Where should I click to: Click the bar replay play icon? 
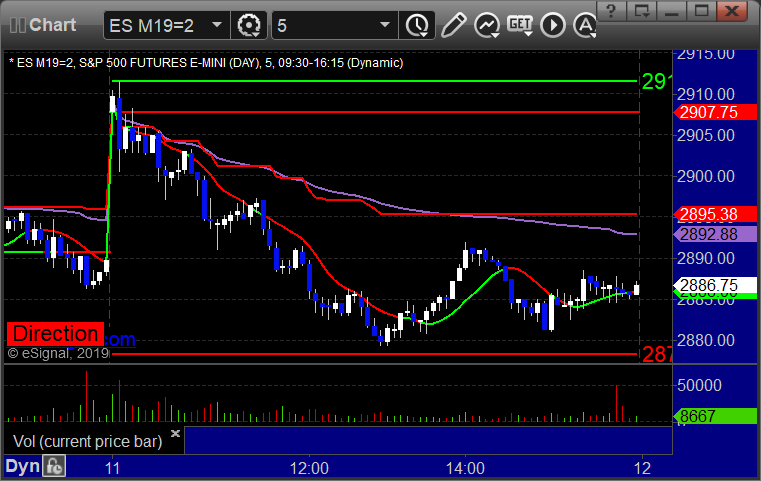tap(553, 25)
